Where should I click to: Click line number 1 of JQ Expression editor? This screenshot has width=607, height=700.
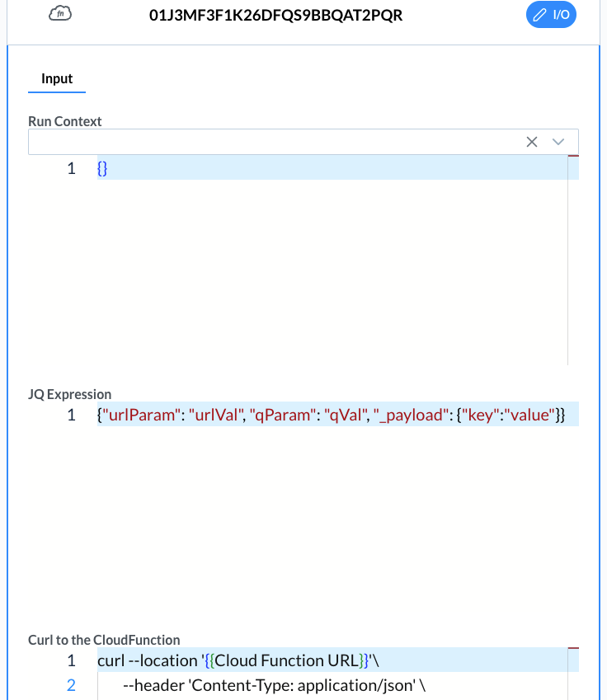(x=71, y=415)
